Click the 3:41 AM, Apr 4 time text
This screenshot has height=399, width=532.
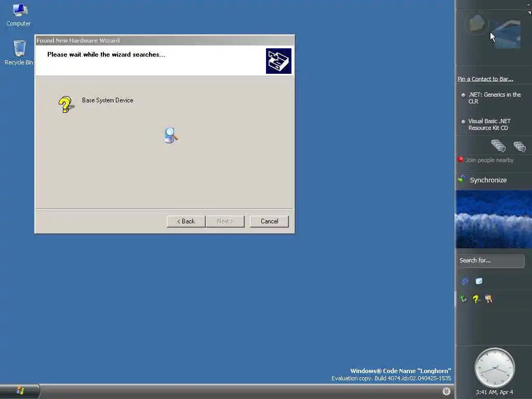pos(495,392)
